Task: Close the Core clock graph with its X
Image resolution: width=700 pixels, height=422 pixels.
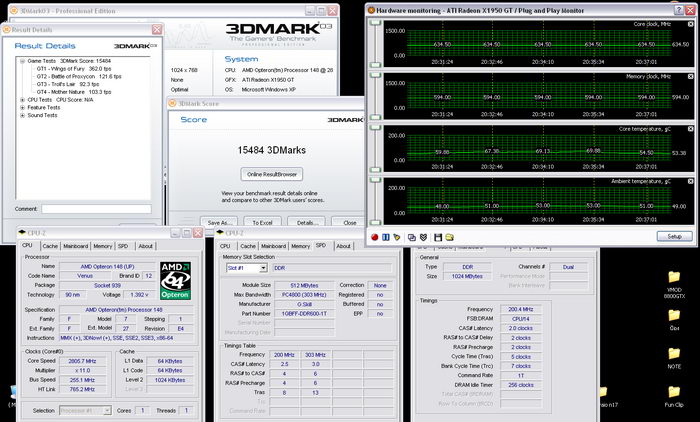Action: pyautogui.click(x=691, y=24)
